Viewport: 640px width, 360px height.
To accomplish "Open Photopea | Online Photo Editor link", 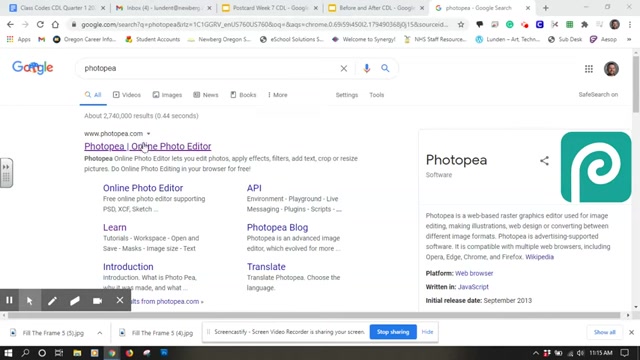I will [x=148, y=146].
